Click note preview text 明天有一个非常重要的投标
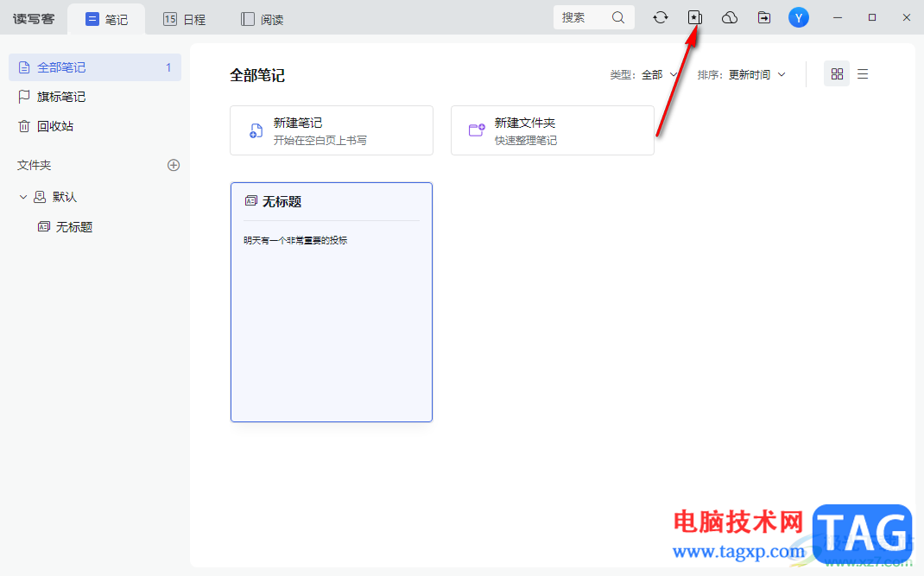Screen dimensions: 924x576 point(295,240)
